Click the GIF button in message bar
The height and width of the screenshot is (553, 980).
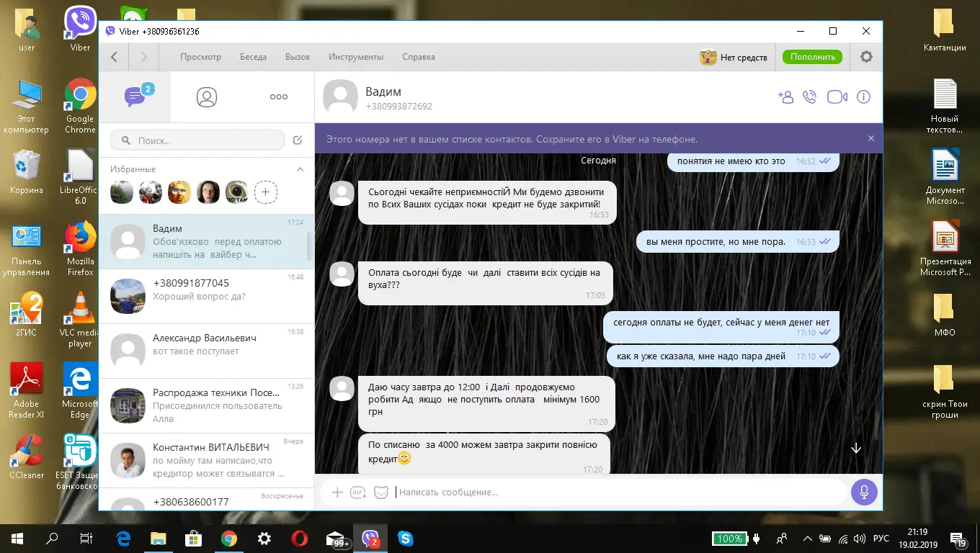(x=358, y=493)
